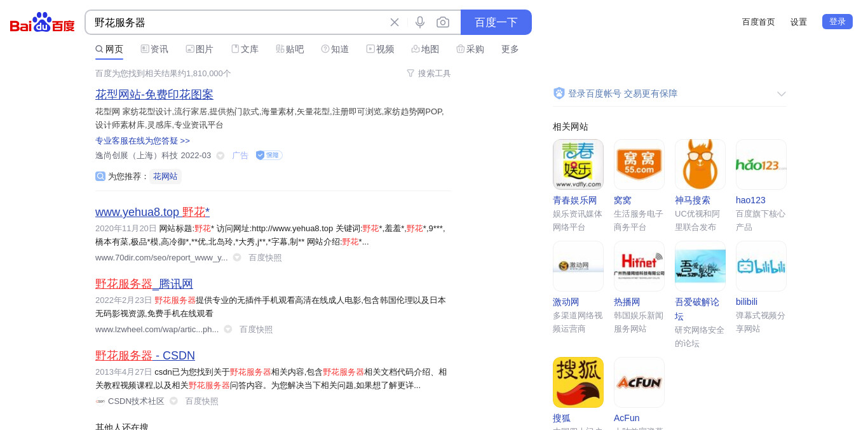Open 百度快照 for lzwheel result
Viewport: 868px width, 430px height.
[256, 330]
